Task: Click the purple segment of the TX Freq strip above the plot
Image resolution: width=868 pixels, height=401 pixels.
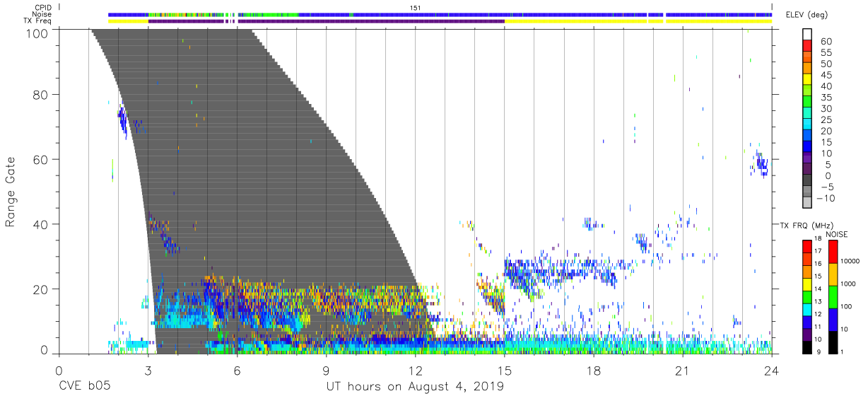Action: click(327, 21)
